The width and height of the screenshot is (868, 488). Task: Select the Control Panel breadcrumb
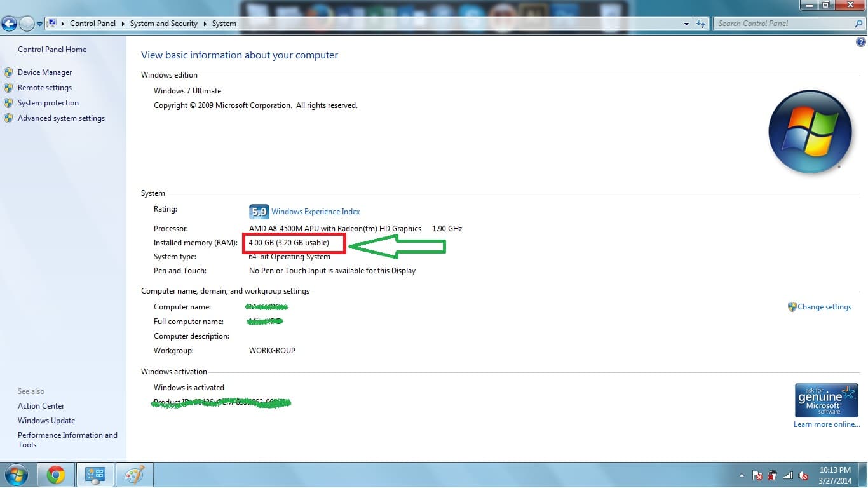click(x=93, y=24)
